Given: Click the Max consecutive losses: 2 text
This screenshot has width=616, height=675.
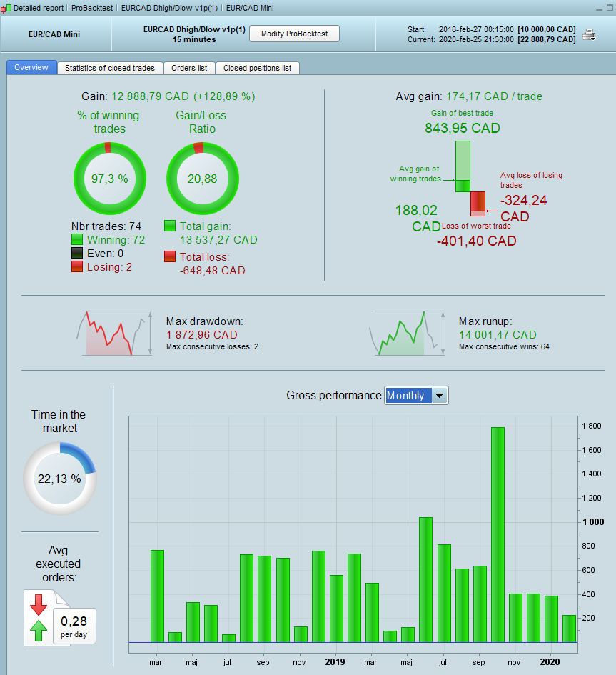Looking at the screenshot, I should tap(212, 346).
